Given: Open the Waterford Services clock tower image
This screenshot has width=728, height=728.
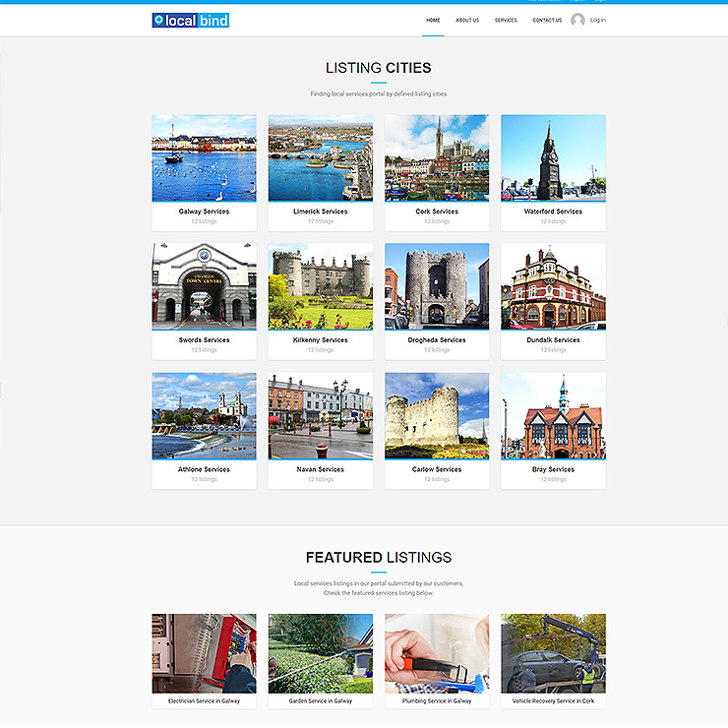Looking at the screenshot, I should [x=553, y=157].
